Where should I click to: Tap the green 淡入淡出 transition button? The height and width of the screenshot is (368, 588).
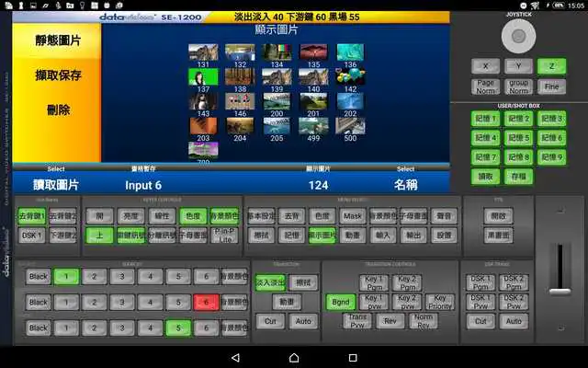coord(270,282)
